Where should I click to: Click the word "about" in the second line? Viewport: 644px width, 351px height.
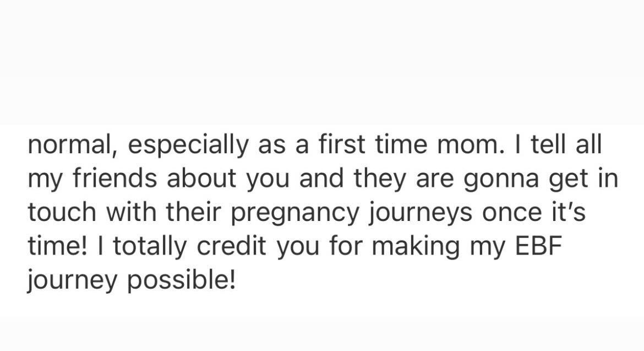point(201,179)
